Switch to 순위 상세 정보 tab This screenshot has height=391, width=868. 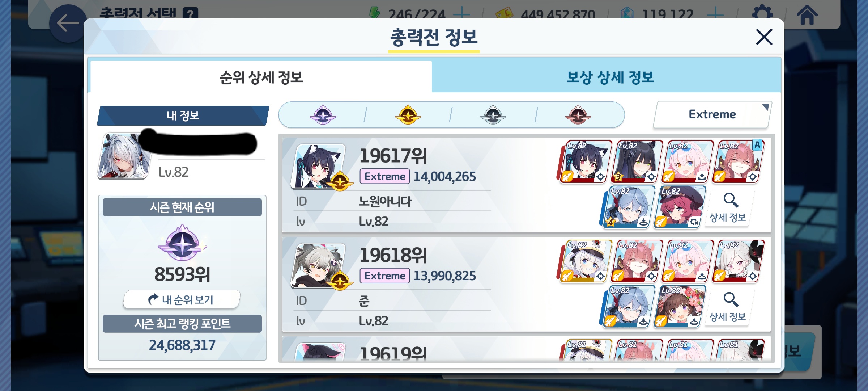coord(261,77)
